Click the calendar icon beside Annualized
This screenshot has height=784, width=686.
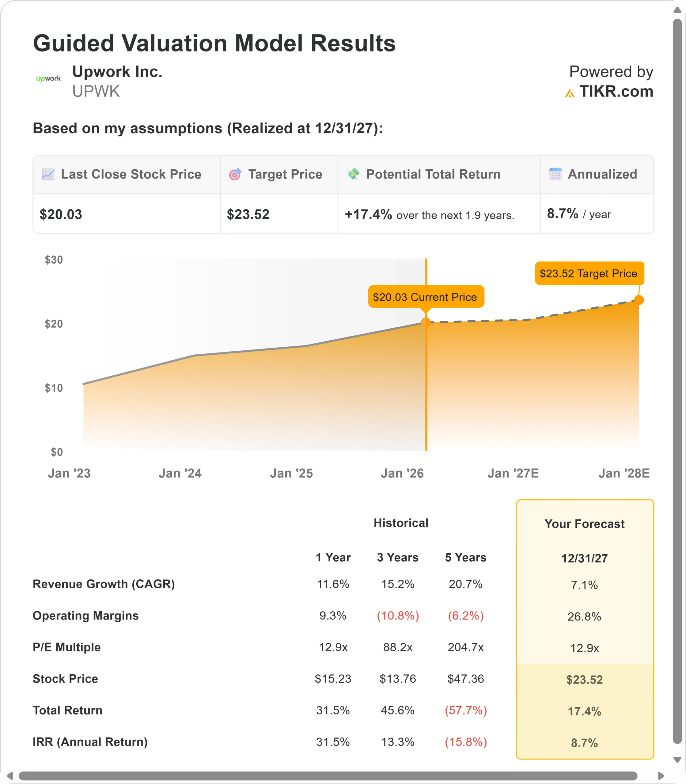coord(555,174)
